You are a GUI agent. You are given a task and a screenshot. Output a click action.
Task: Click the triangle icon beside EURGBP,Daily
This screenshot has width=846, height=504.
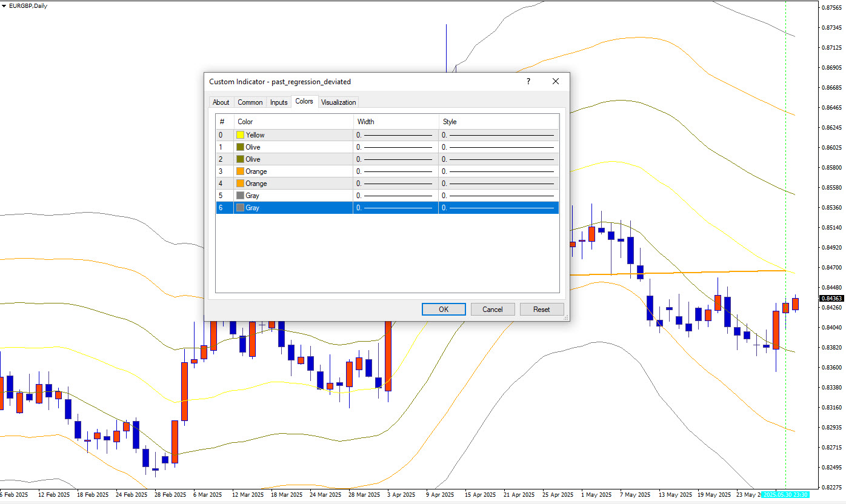pos(4,5)
